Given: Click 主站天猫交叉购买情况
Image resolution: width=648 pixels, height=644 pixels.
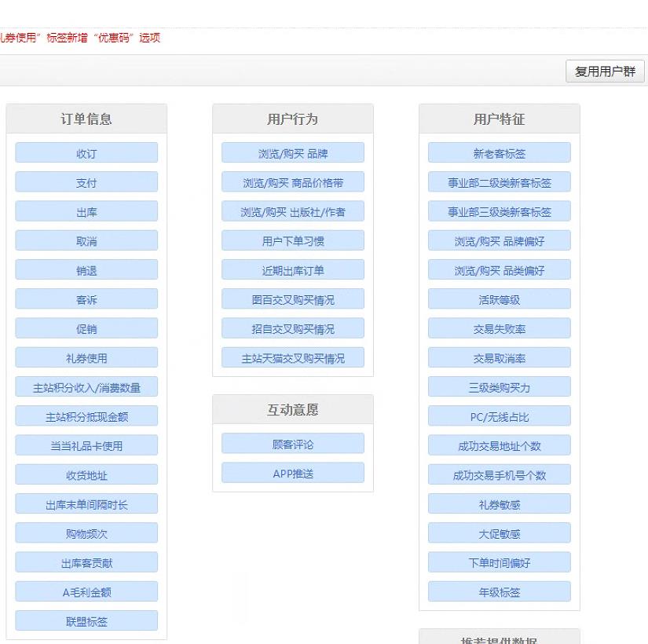Looking at the screenshot, I should click(292, 357).
